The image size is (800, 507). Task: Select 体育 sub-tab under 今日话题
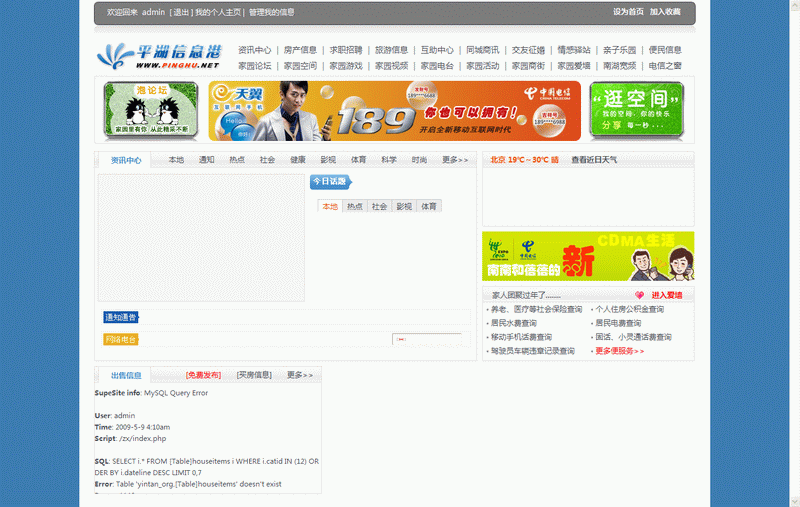click(429, 206)
